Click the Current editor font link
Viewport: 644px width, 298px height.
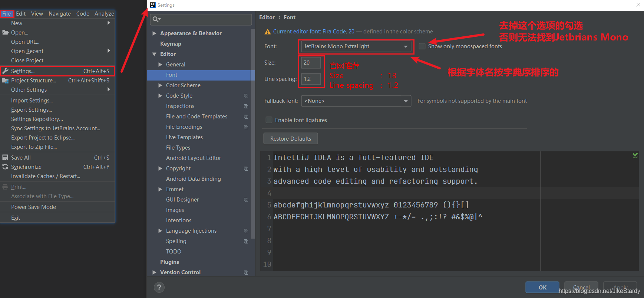click(x=314, y=32)
